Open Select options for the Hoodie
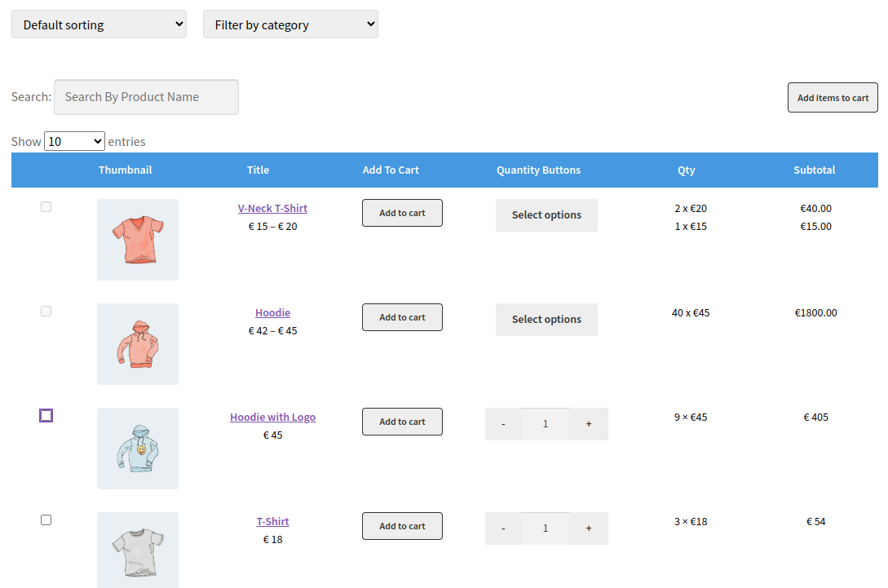Viewport: 888px width, 588px height. (546, 319)
